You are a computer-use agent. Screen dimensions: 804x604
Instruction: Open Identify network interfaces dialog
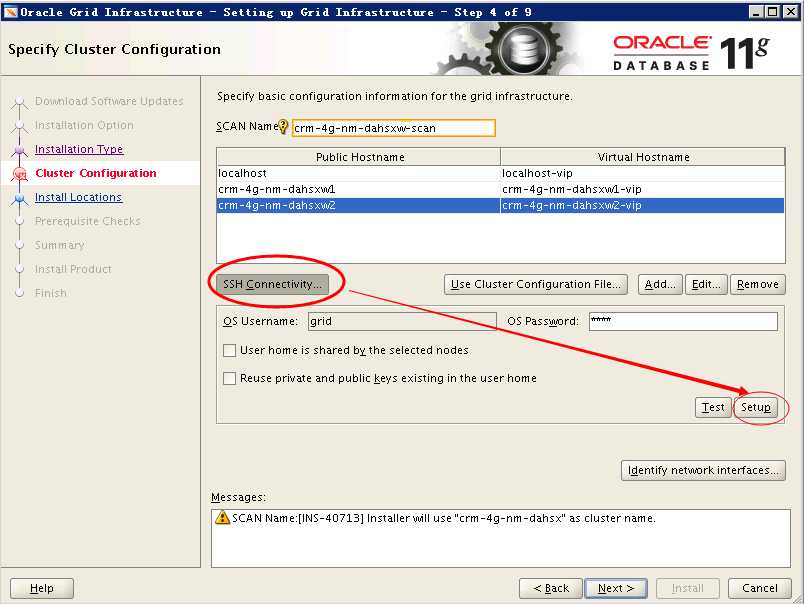coord(703,470)
